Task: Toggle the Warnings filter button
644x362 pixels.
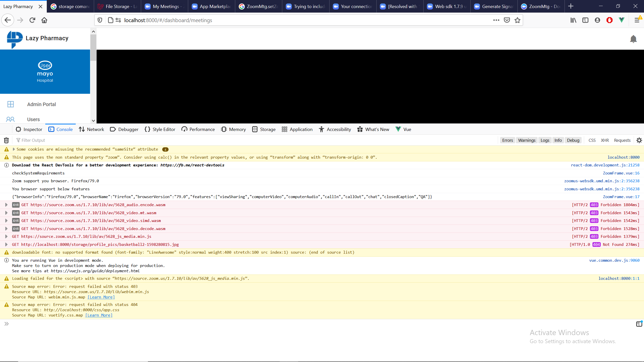Action: pos(527,140)
